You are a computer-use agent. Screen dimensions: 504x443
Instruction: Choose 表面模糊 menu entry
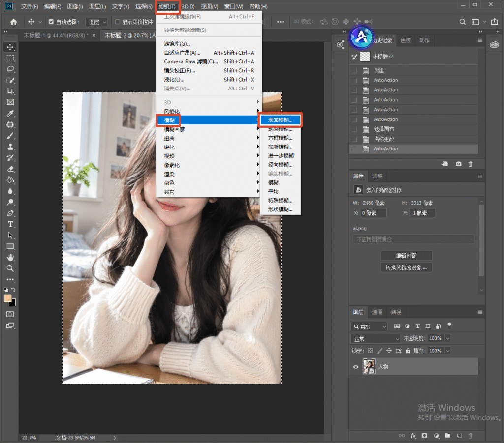click(x=280, y=120)
